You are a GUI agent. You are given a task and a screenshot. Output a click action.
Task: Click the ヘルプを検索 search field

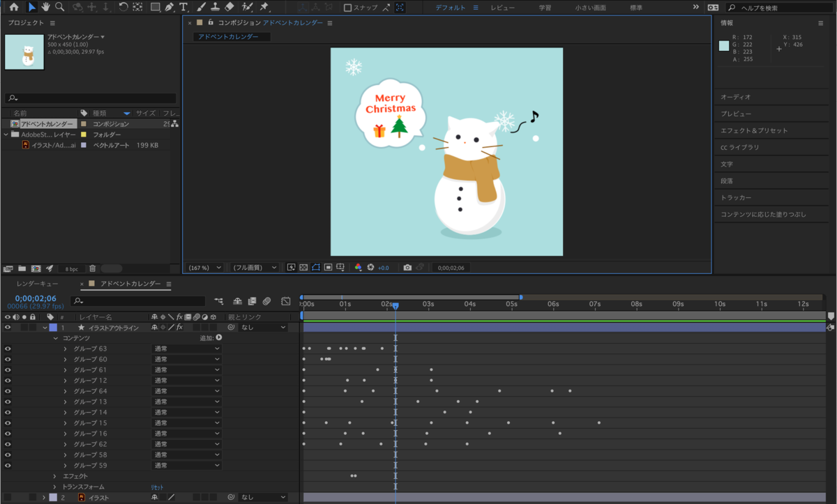(x=778, y=8)
